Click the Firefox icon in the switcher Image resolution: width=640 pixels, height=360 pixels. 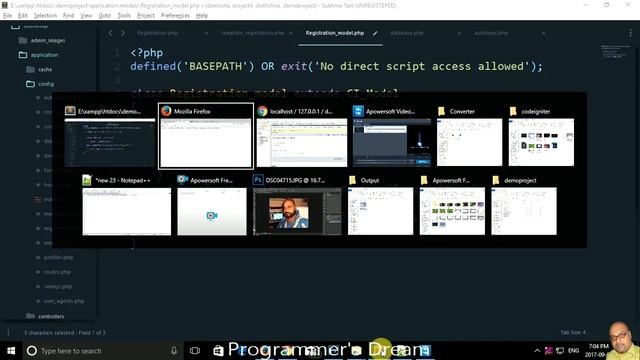(x=166, y=111)
